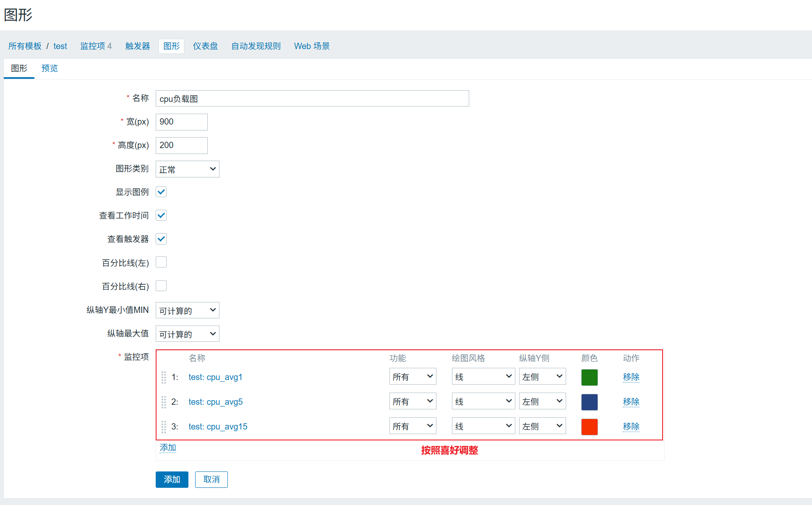
Task: Click the 名称 input field
Action: [312, 99]
